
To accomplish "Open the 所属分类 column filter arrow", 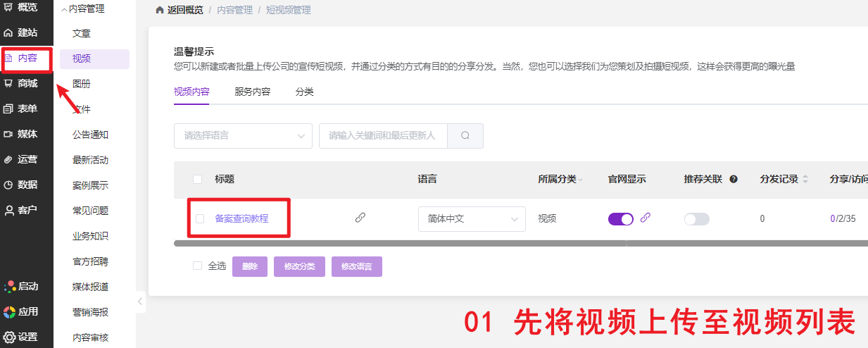I will [x=581, y=180].
